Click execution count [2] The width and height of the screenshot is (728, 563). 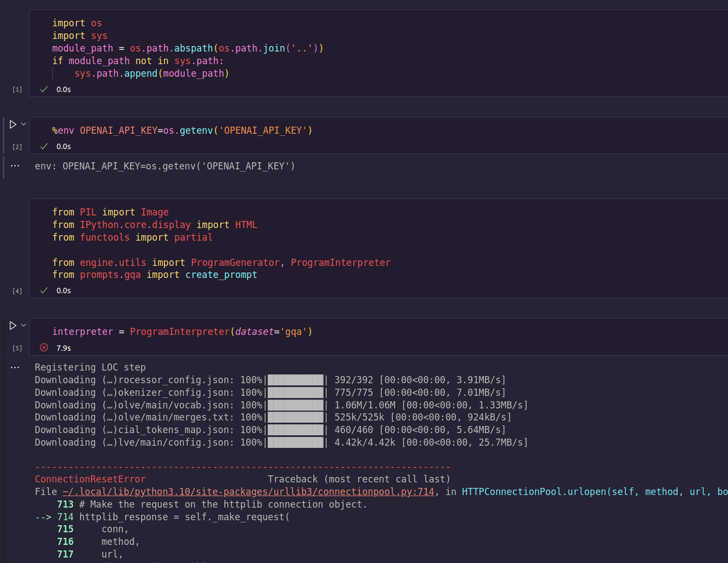tap(18, 147)
